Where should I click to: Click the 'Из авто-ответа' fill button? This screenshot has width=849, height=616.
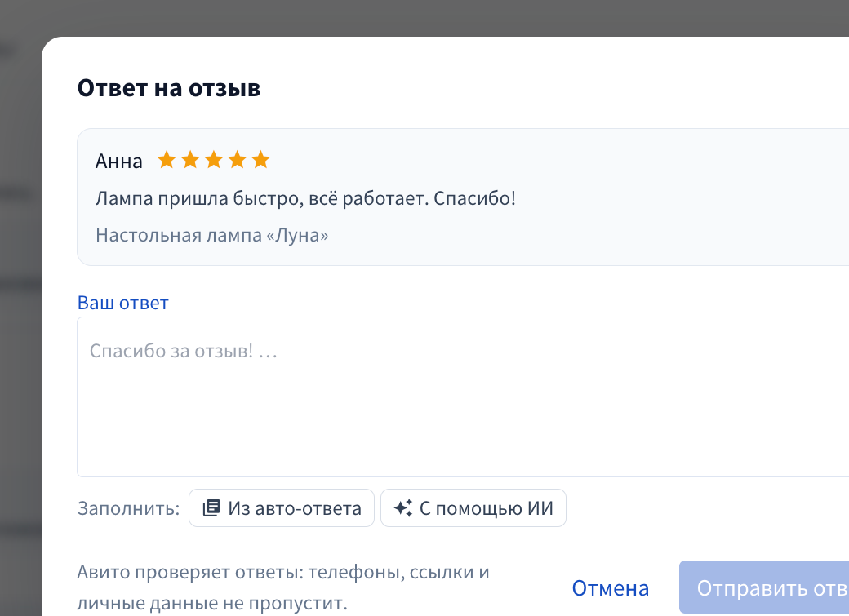click(281, 507)
